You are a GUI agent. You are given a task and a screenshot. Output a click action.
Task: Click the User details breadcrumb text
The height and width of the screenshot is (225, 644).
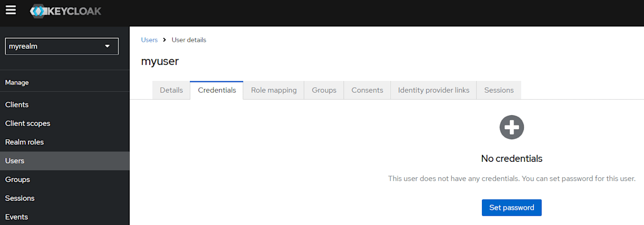(189, 40)
